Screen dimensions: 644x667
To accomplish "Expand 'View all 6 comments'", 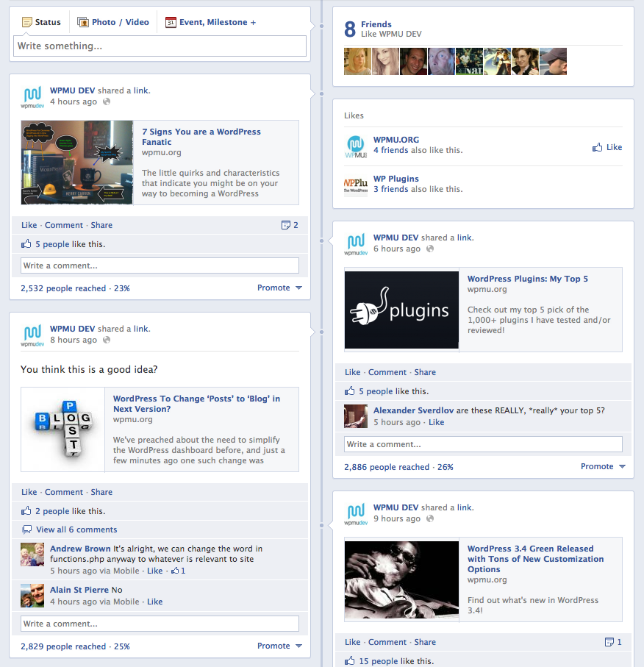I will (x=76, y=529).
